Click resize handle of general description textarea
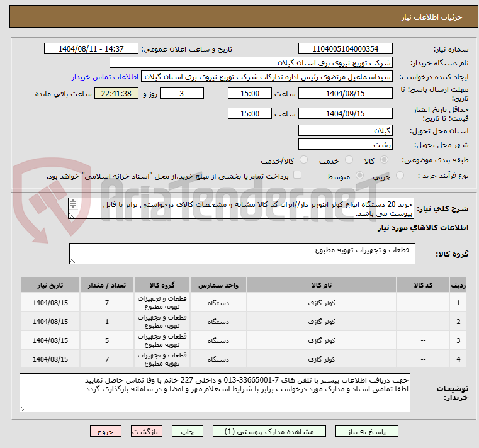Screen dimensions: 479x448 72,215
